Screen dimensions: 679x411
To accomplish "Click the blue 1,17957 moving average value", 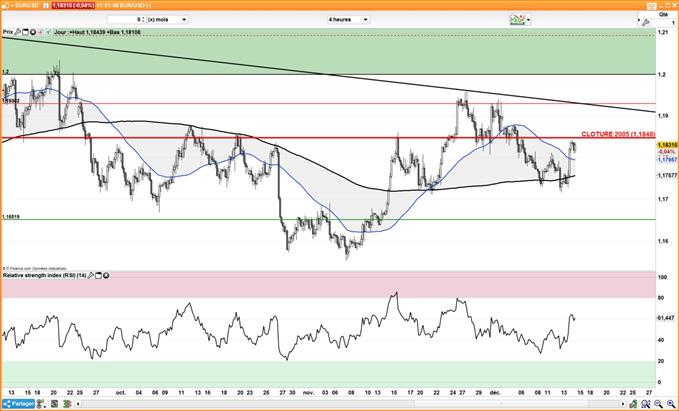I will pyautogui.click(x=666, y=160).
